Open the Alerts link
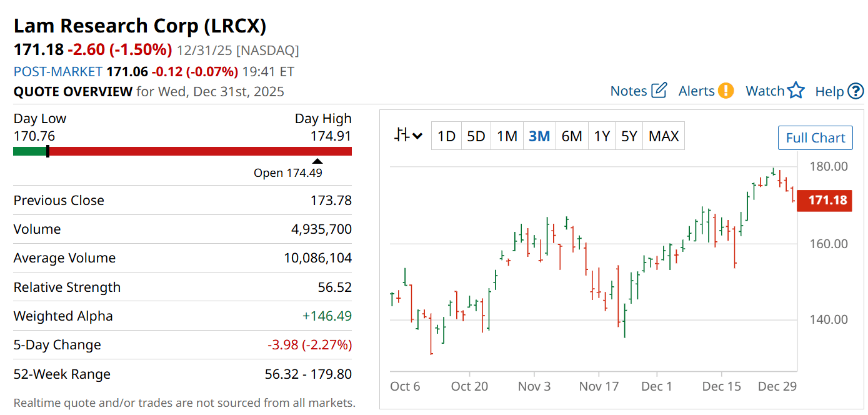Screen dimensions: 868x415 (x=697, y=91)
